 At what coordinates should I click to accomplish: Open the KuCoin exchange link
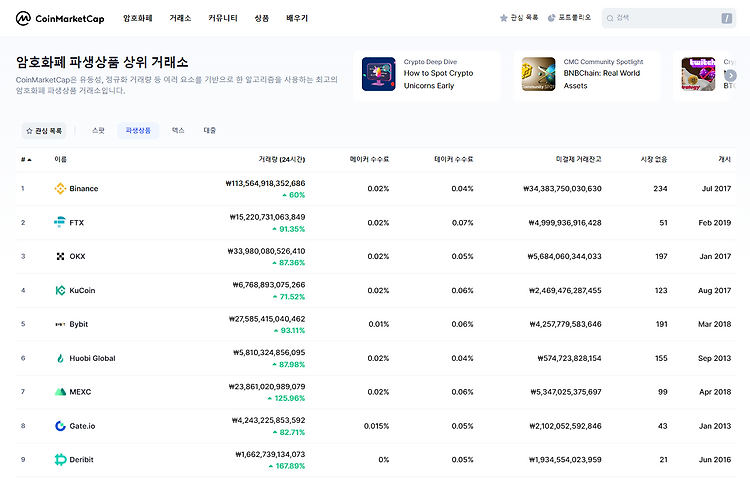(x=82, y=290)
